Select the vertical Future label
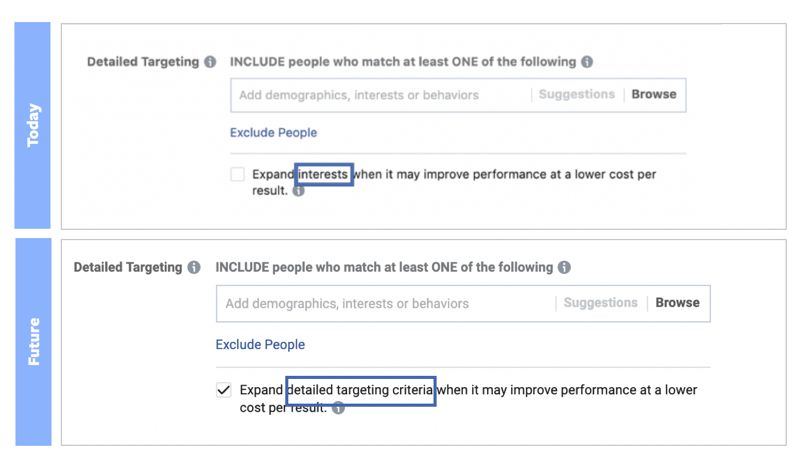Screen dimensions: 801x450 (x=33, y=341)
